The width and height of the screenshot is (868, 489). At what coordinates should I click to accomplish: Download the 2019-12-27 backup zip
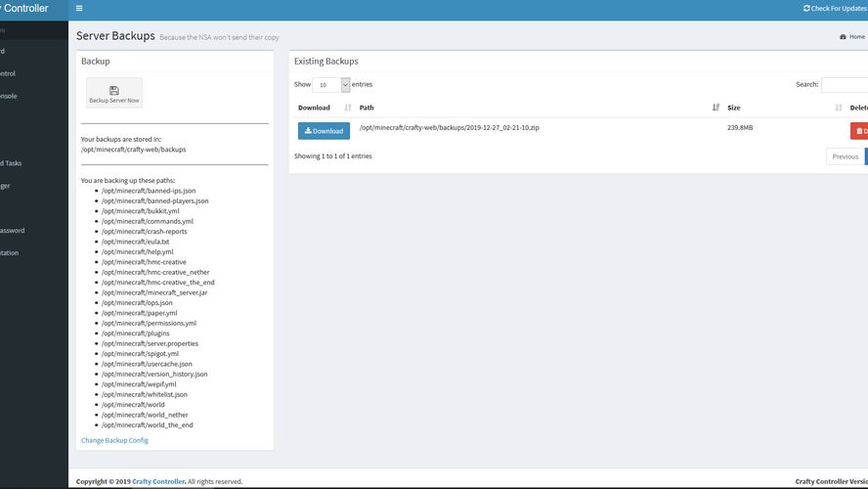(x=324, y=131)
